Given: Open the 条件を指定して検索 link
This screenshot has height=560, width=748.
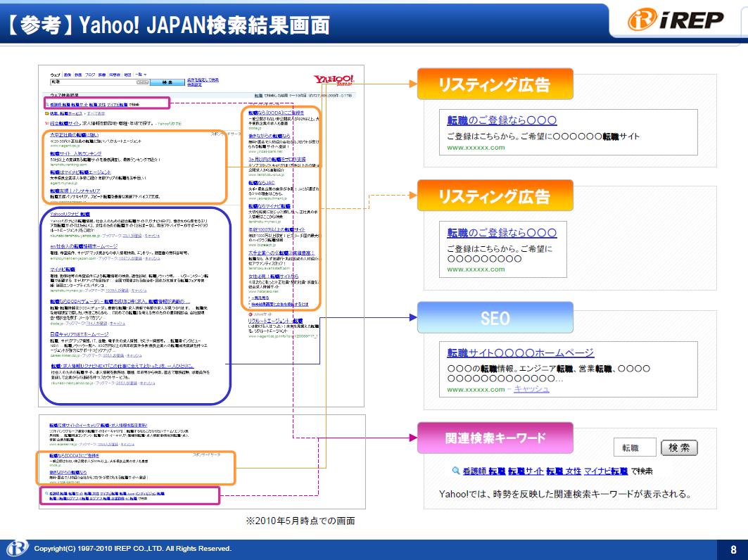Looking at the screenshot, I should pos(203,79).
